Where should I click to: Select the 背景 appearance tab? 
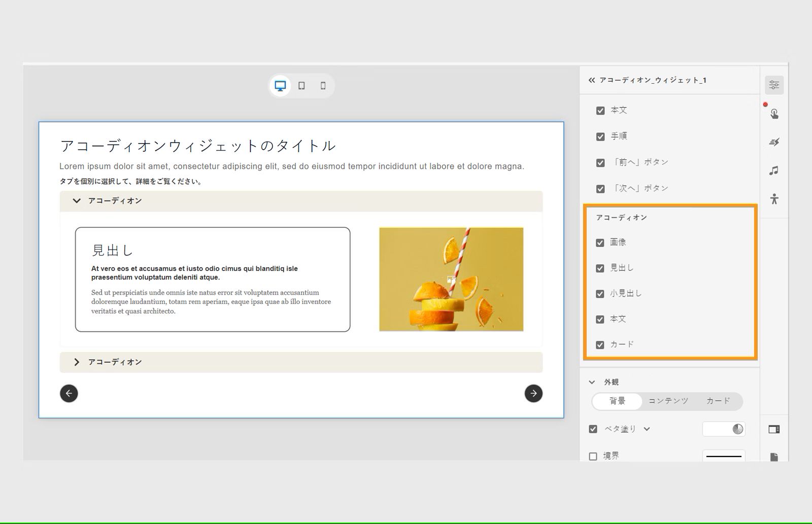tap(618, 401)
